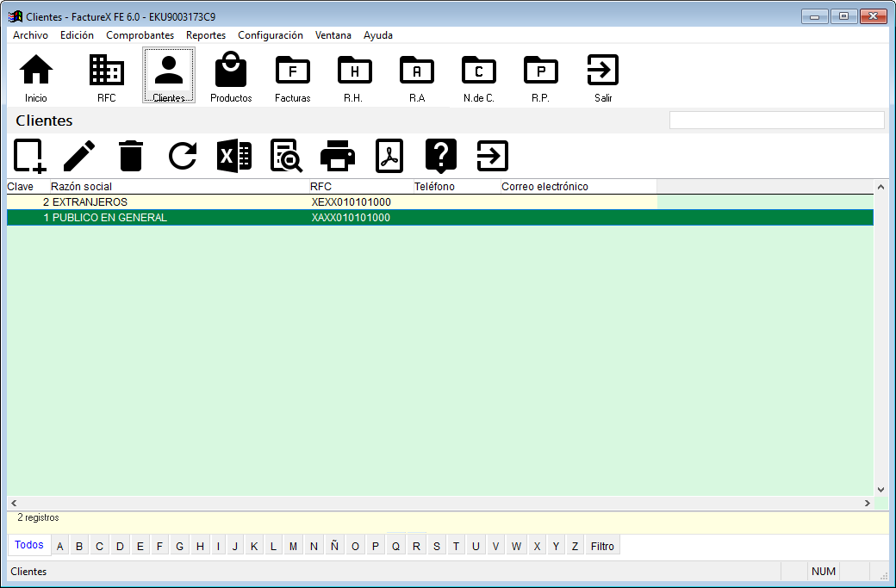Viewport: 896px width, 588px height.
Task: Open the Edición menu
Action: 78,35
